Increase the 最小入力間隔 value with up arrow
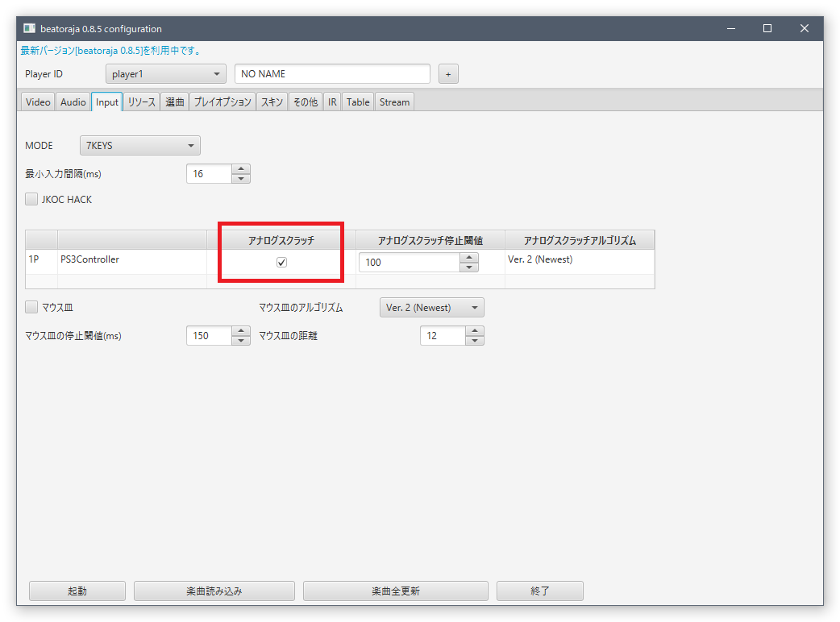 click(241, 169)
